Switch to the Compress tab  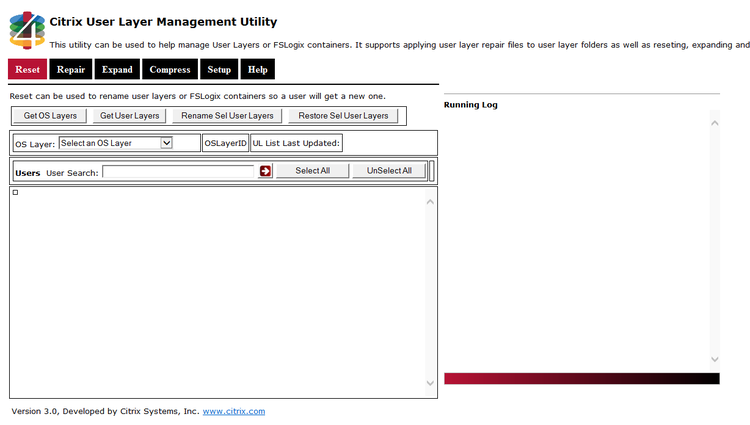[170, 69]
